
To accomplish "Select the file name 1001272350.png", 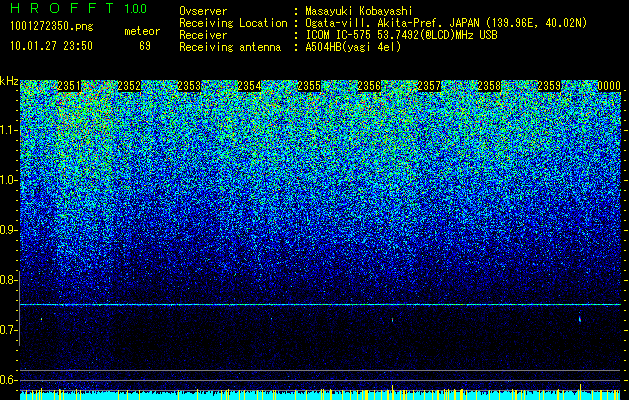I will pos(52,26).
